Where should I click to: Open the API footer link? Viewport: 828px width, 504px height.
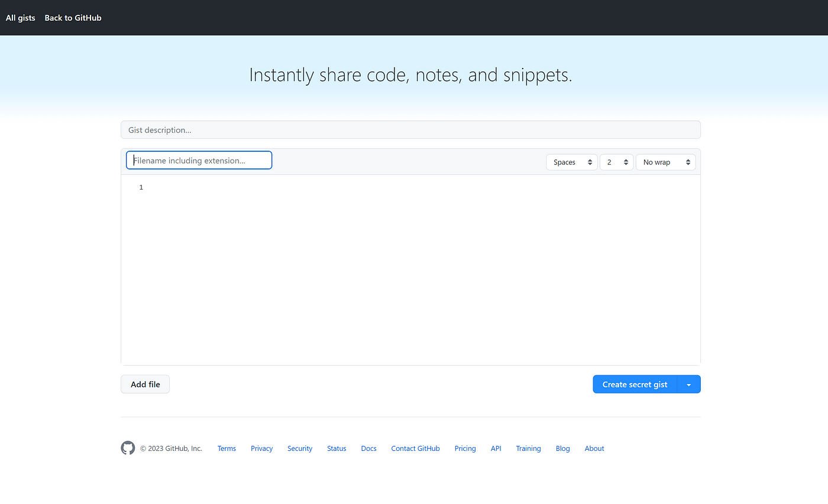[x=496, y=448]
